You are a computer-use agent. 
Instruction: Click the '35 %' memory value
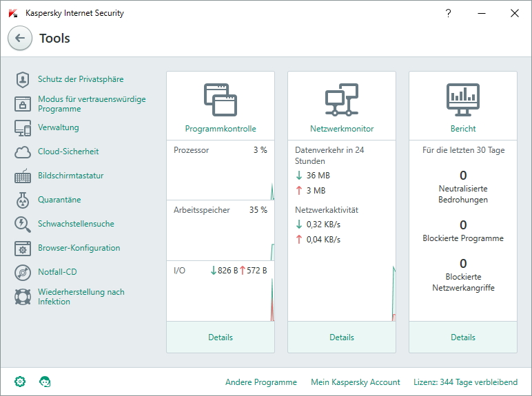coord(258,210)
